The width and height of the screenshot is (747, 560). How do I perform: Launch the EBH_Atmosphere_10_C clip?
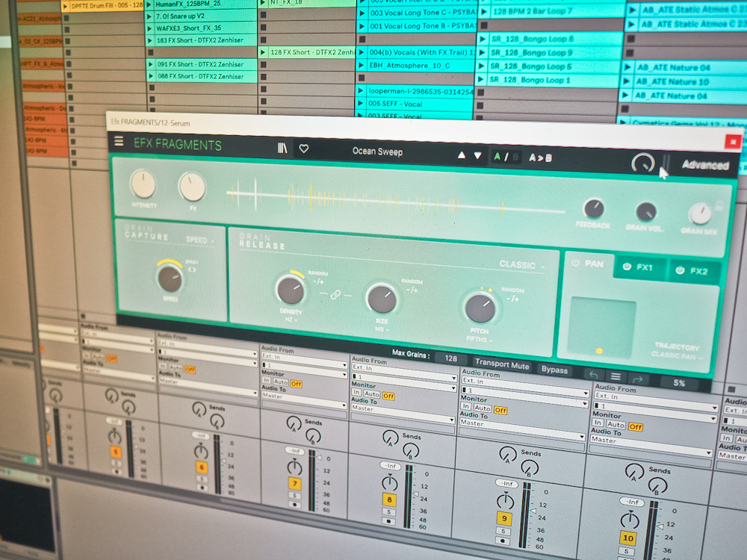pyautogui.click(x=361, y=65)
